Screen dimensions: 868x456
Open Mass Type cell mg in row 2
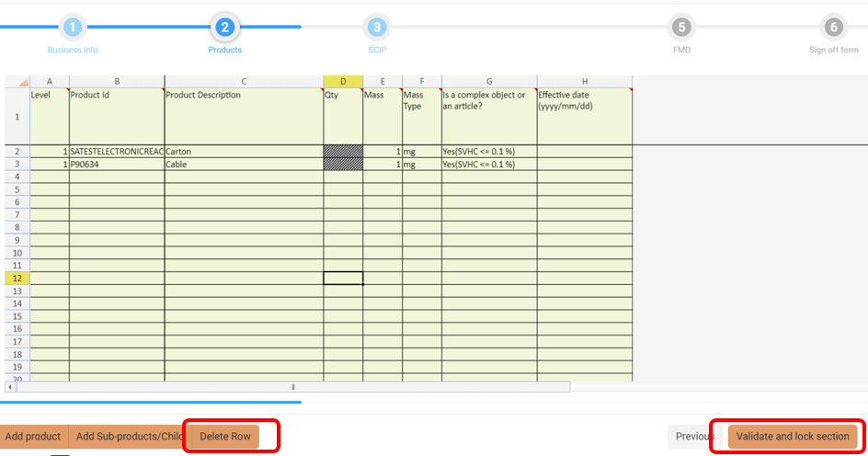(x=421, y=151)
